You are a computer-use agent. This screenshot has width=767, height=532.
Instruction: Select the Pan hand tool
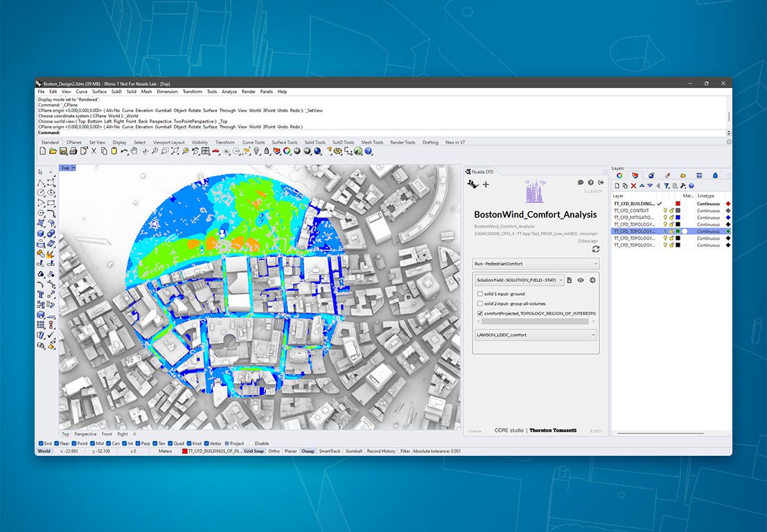[134, 152]
